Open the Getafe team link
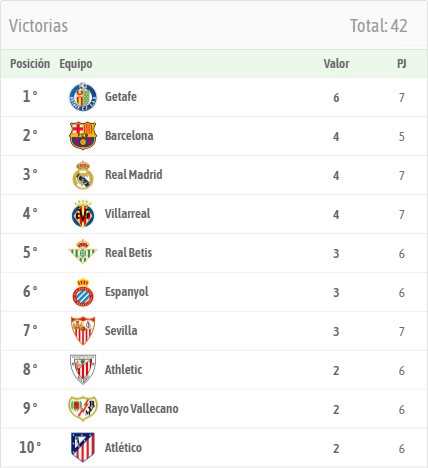Viewport: 428px width, 468px height. click(121, 97)
